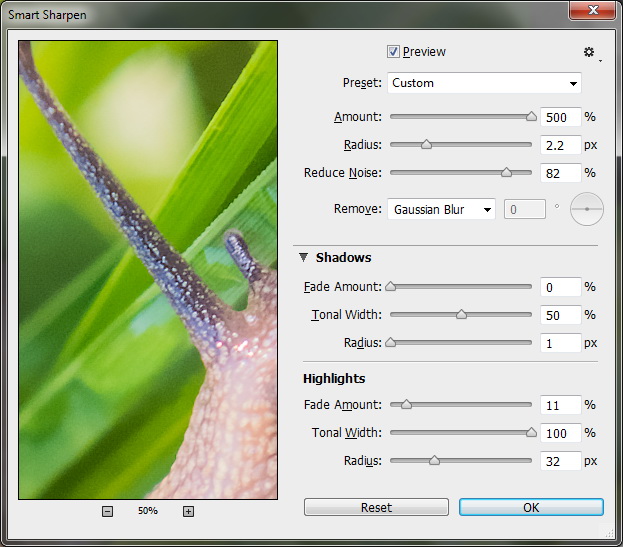Image resolution: width=623 pixels, height=547 pixels.
Task: Confirm sharpening with OK button
Action: tap(531, 507)
